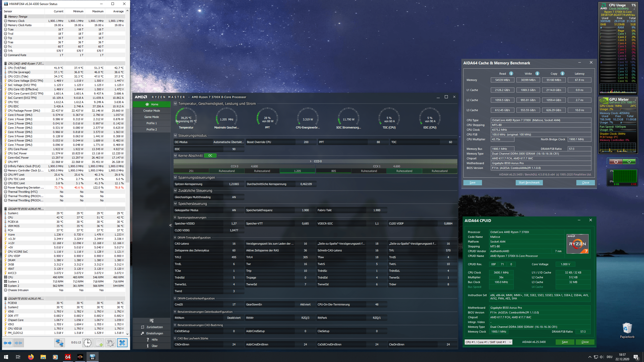
Task: Click the Start Benchmark button
Action: click(529, 183)
